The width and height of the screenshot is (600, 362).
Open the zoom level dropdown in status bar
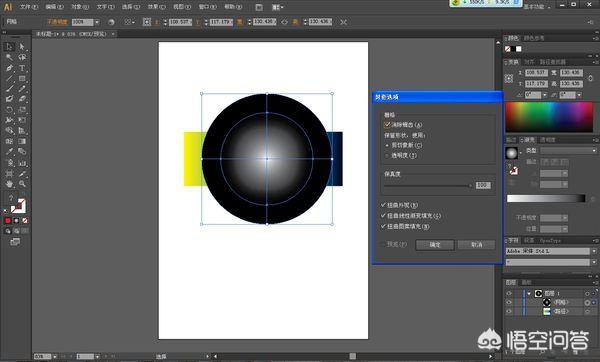55,357
